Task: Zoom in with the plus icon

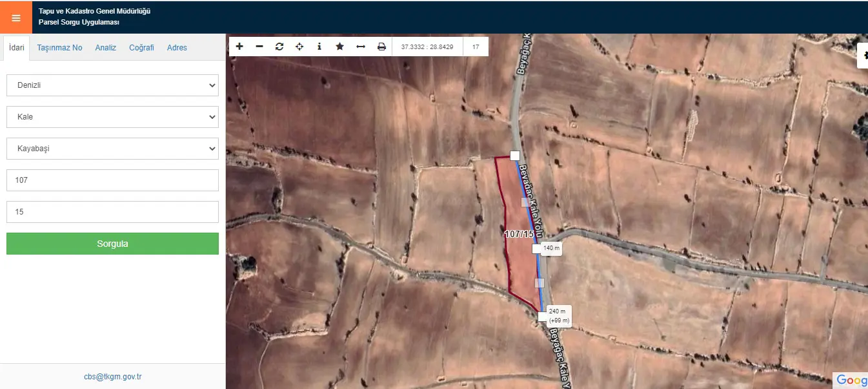Action: click(x=239, y=47)
